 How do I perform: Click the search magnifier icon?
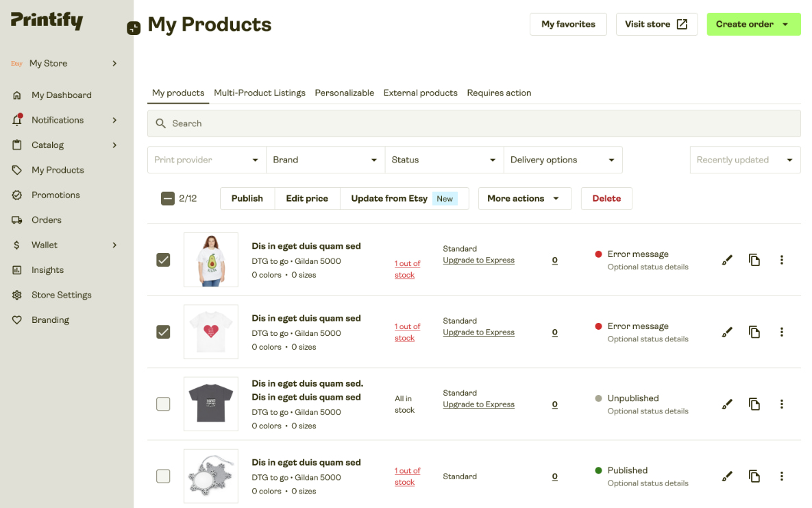coord(160,123)
